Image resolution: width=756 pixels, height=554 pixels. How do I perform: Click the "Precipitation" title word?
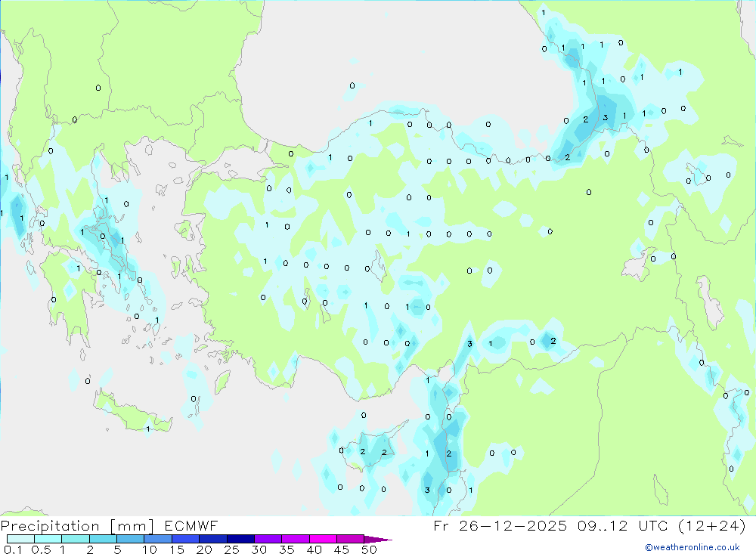pos(50,526)
